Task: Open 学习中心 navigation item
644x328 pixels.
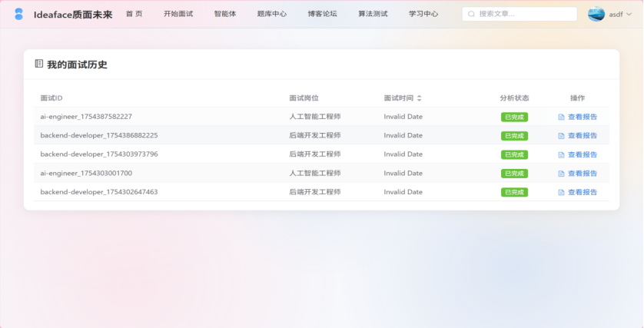Action: tap(423, 14)
